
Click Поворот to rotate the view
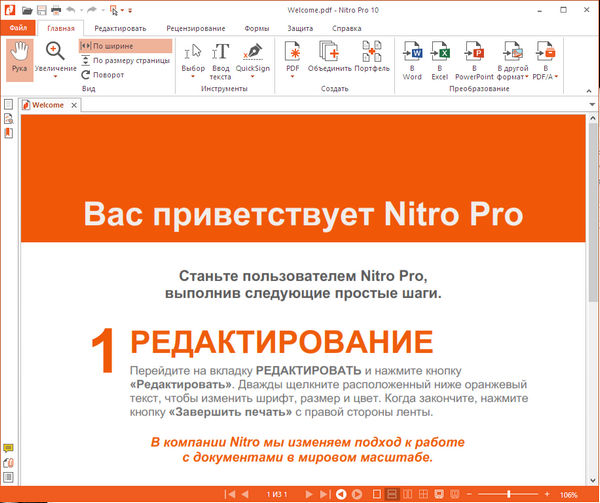point(103,75)
